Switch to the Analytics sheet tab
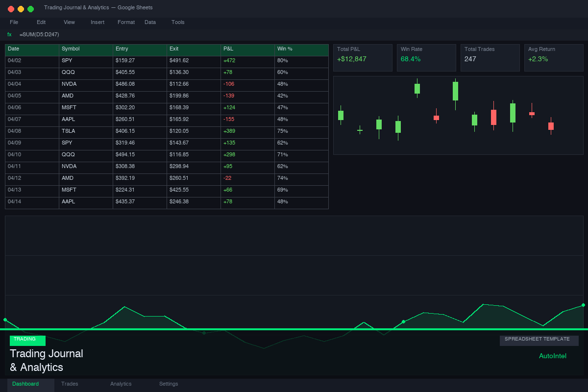This screenshot has height=392, width=588. click(x=121, y=384)
